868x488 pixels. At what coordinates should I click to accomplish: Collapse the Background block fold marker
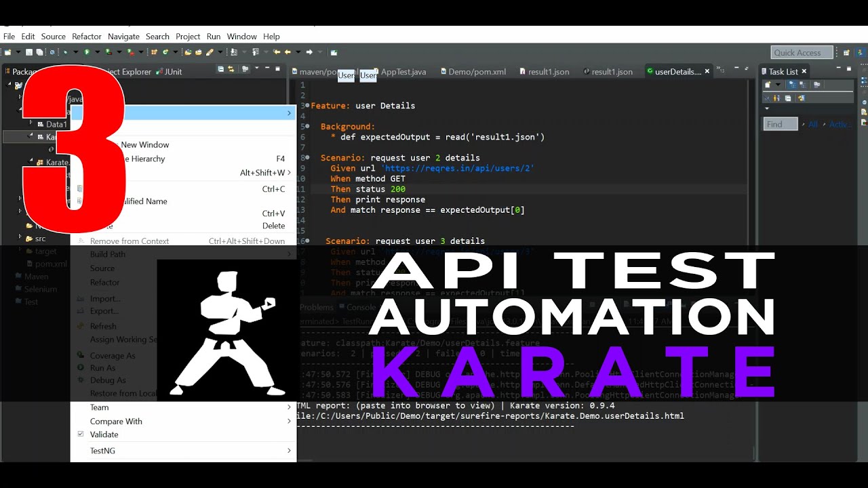coord(307,127)
